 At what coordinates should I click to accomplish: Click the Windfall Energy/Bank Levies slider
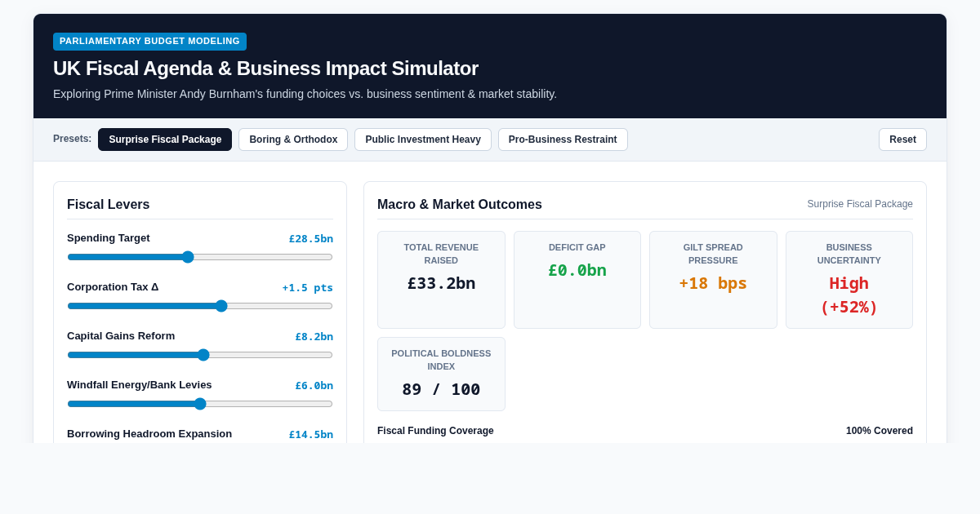point(200,404)
